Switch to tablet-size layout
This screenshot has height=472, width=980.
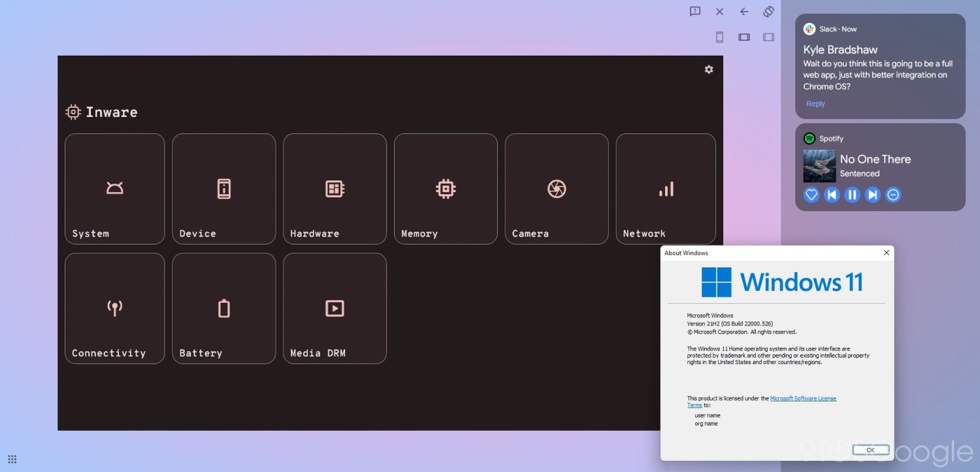[768, 37]
